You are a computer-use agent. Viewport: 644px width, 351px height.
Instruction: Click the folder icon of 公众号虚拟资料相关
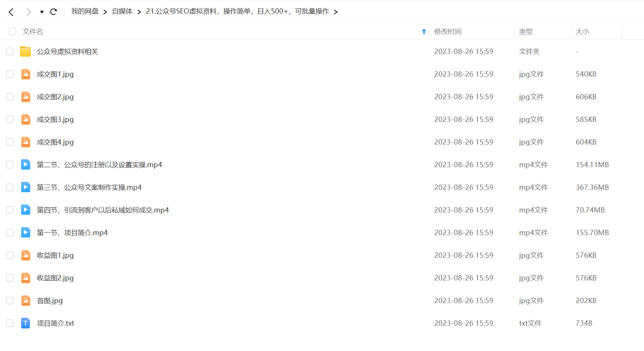pos(25,51)
